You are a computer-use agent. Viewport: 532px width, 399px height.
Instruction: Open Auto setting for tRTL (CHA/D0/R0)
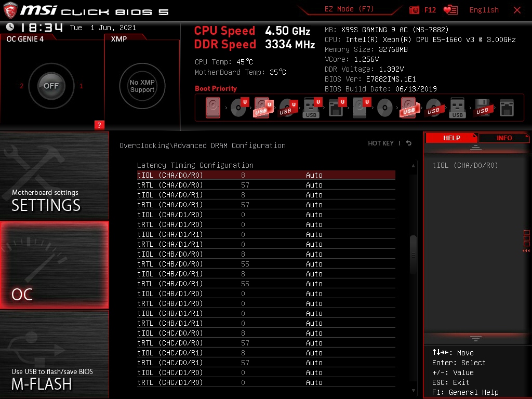(314, 185)
